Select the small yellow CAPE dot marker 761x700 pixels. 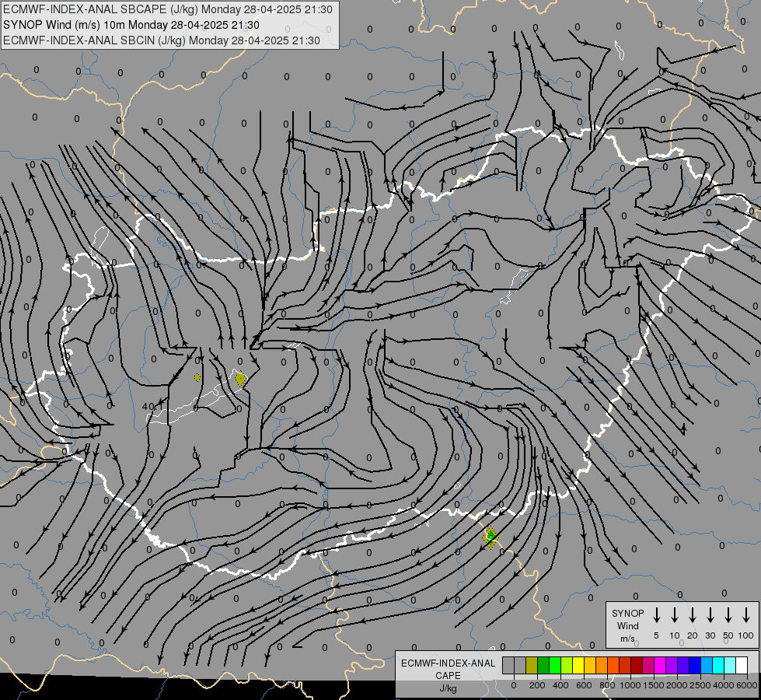[x=197, y=377]
